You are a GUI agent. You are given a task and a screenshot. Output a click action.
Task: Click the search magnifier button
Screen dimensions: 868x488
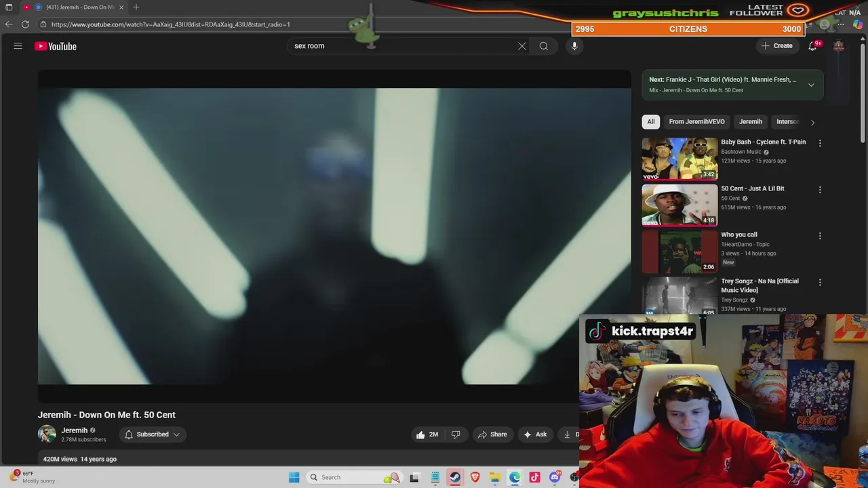pyautogui.click(x=544, y=46)
